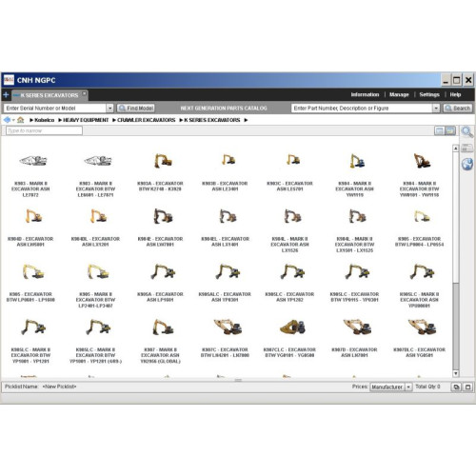Open the K905A excavator thumbnail

pos(163,271)
